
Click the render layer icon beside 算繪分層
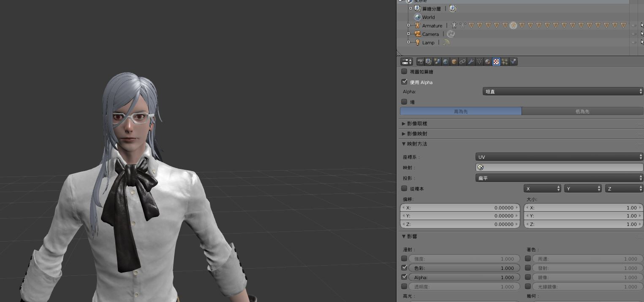453,8
